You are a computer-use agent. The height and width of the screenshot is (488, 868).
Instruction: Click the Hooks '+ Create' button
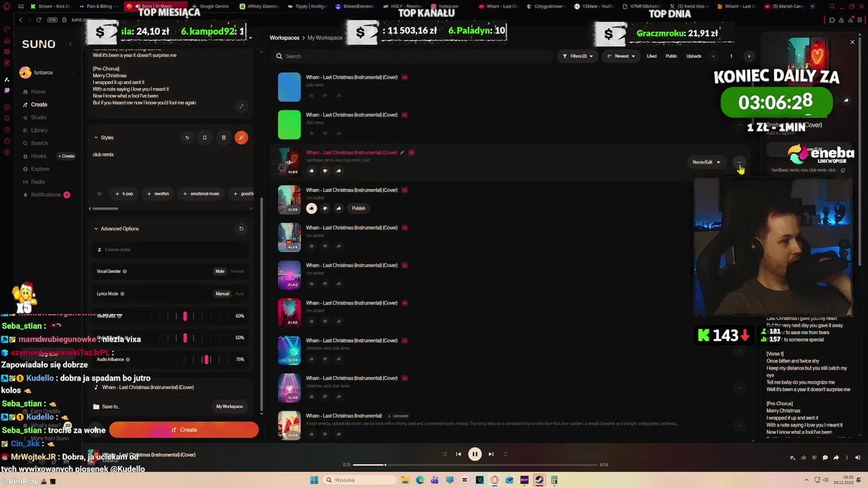coord(66,156)
